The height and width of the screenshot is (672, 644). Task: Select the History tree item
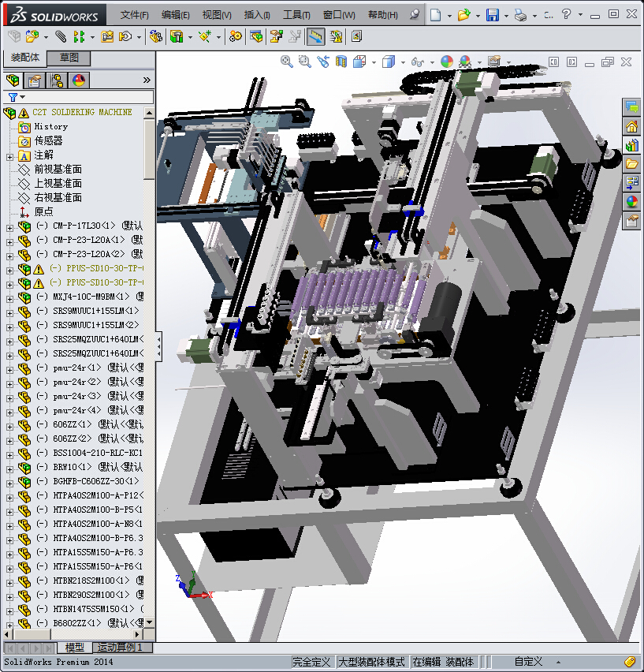click(51, 126)
